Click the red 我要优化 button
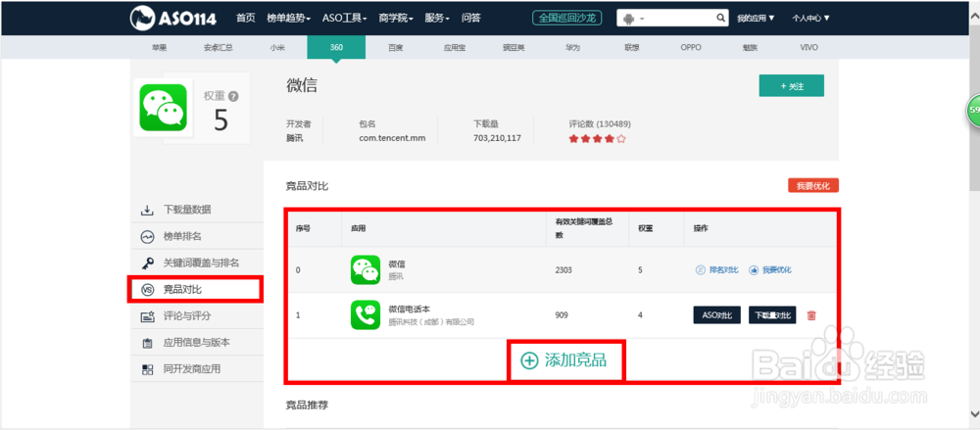The image size is (980, 430). coord(813,186)
